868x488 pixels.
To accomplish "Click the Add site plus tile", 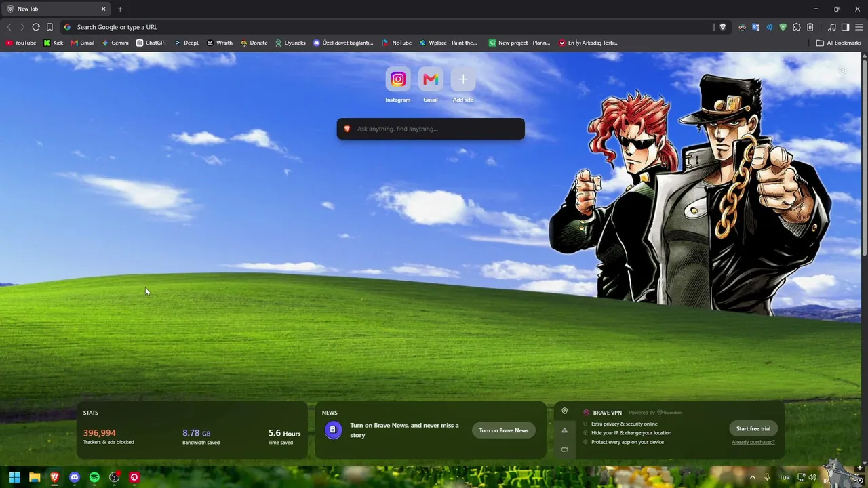I will pos(463,85).
